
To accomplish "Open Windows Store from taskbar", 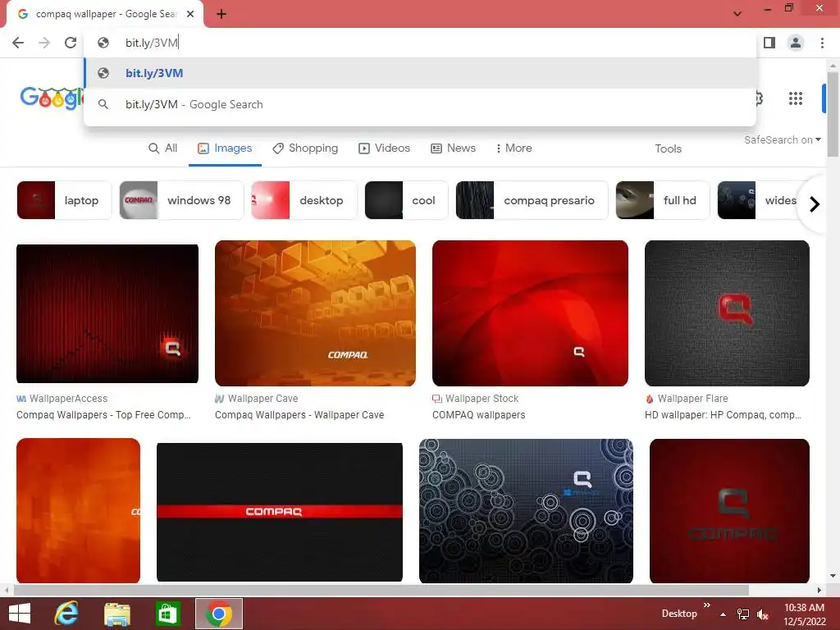I will 167,614.
